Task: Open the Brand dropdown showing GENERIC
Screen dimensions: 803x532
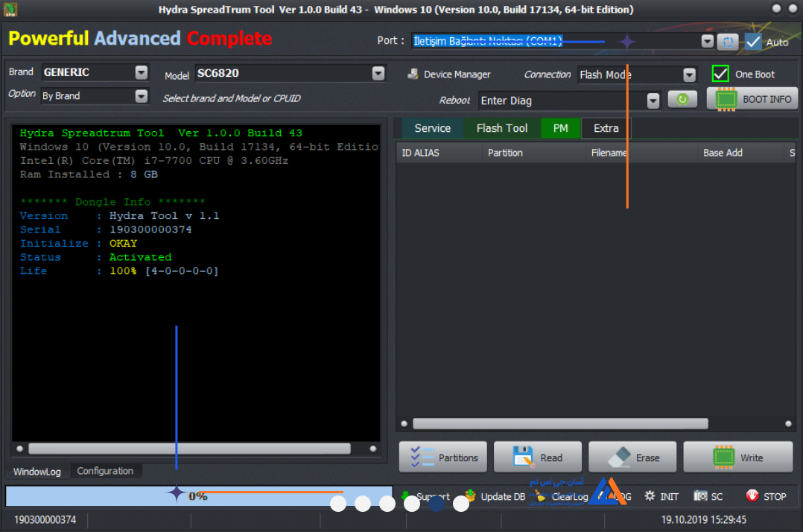Action: point(142,72)
